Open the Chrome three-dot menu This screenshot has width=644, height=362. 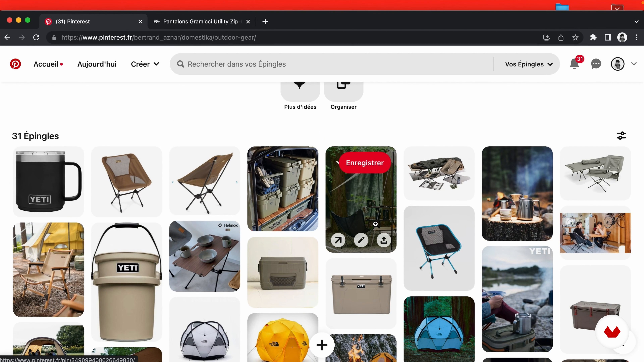(636, 38)
